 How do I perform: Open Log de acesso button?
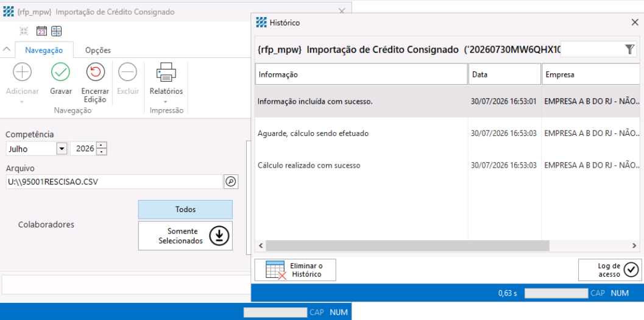point(610,270)
